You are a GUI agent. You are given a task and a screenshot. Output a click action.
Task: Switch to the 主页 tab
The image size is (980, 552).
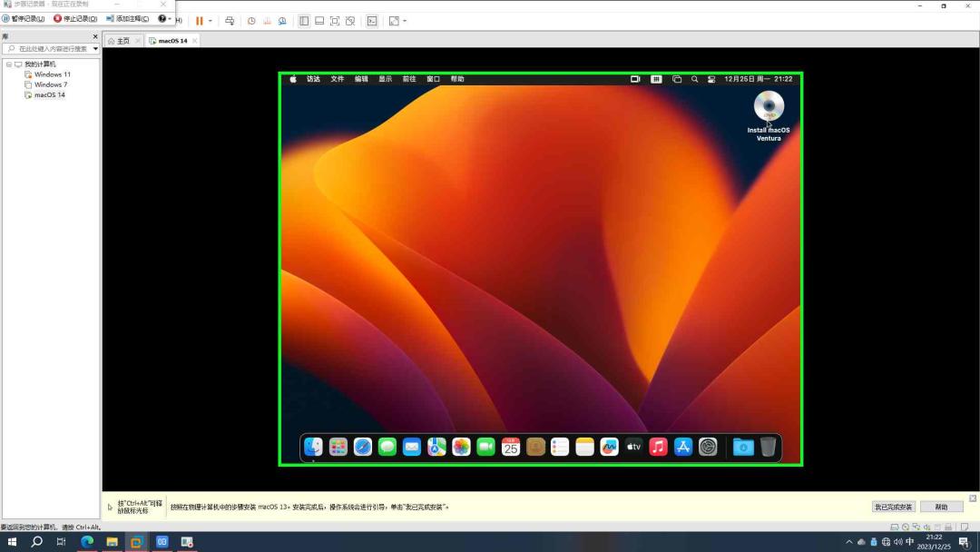pyautogui.click(x=121, y=40)
